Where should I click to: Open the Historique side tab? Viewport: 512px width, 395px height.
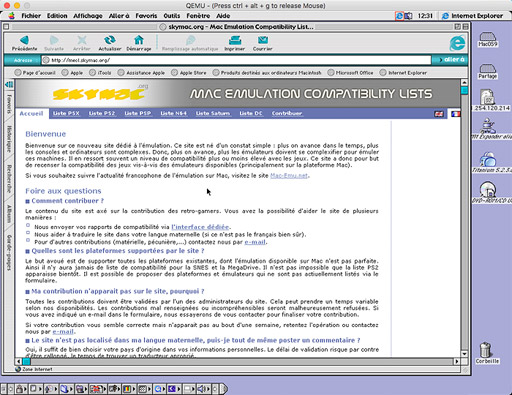[x=9, y=139]
